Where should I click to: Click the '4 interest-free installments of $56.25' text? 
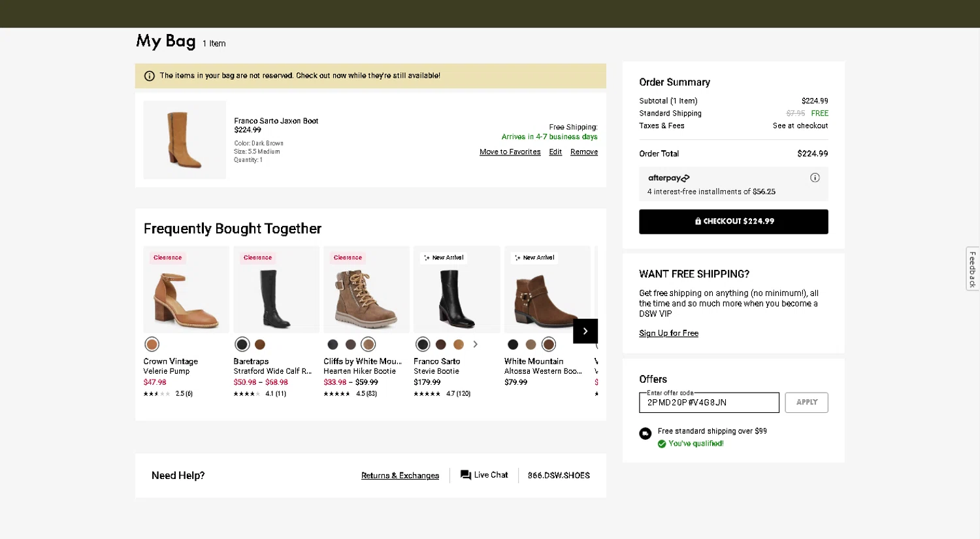[x=711, y=191]
